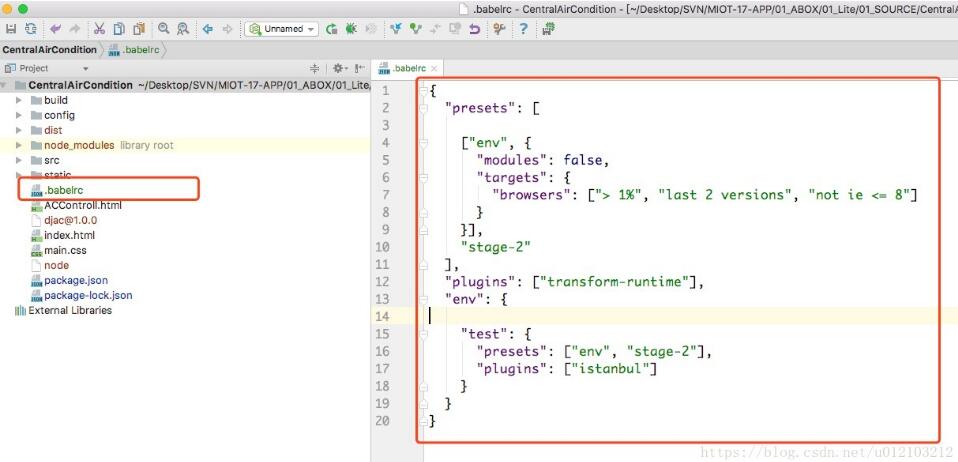This screenshot has height=462, width=958.
Task: Toggle code fold marker on line 4
Action: [x=424, y=143]
